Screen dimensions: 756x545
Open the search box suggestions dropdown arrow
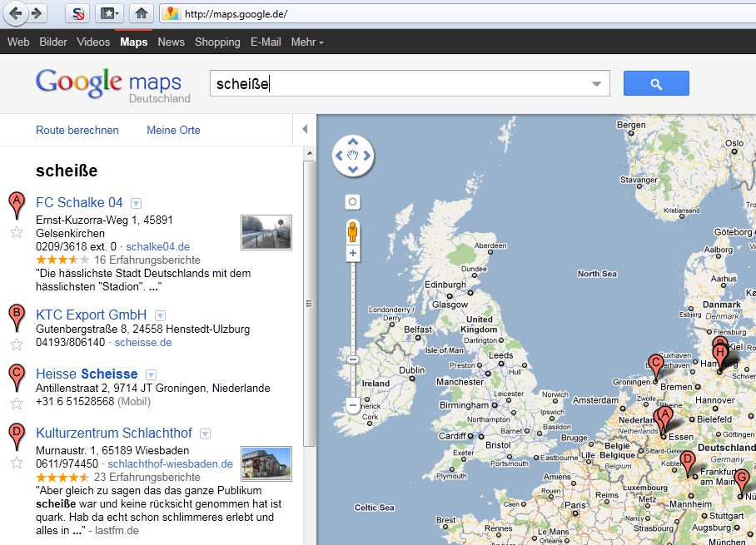596,84
